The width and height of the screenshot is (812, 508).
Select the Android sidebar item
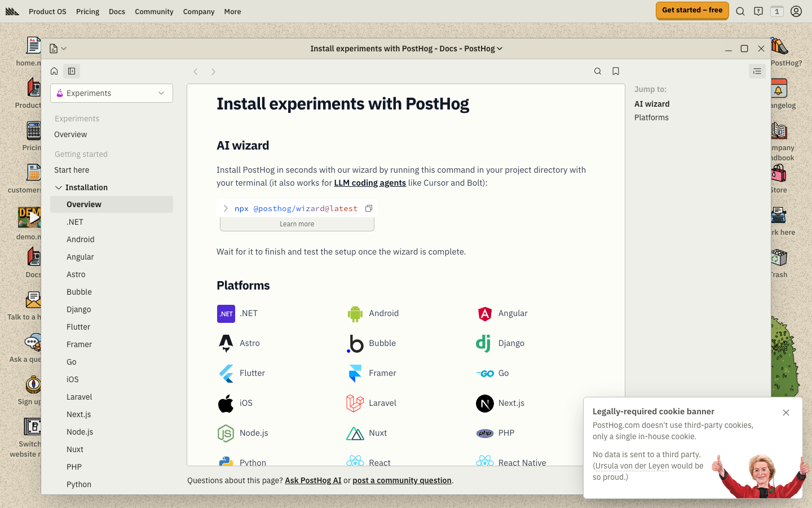(81, 239)
